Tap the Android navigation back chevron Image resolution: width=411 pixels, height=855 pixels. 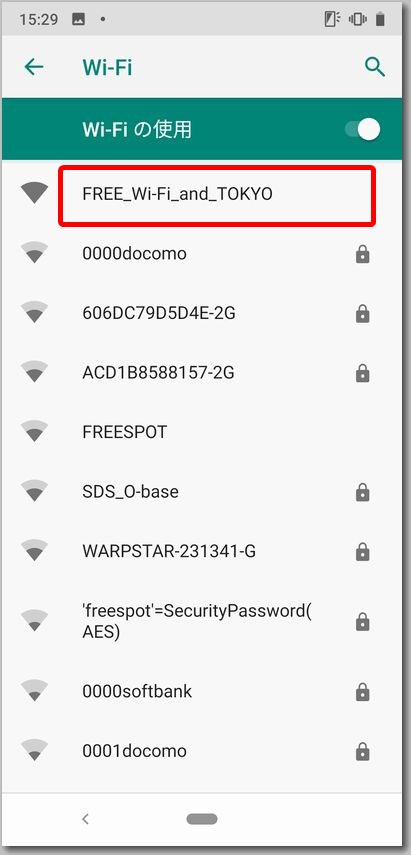click(x=85, y=818)
